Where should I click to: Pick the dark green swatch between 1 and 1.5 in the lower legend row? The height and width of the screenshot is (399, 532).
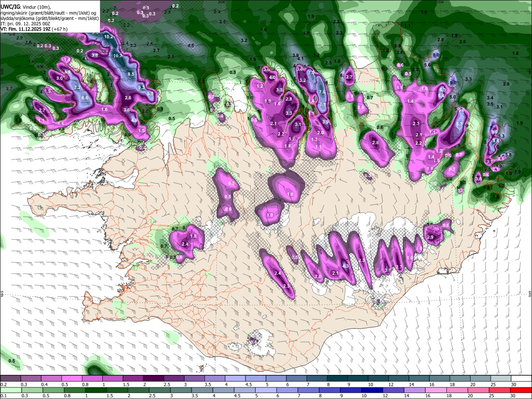pos(96,390)
